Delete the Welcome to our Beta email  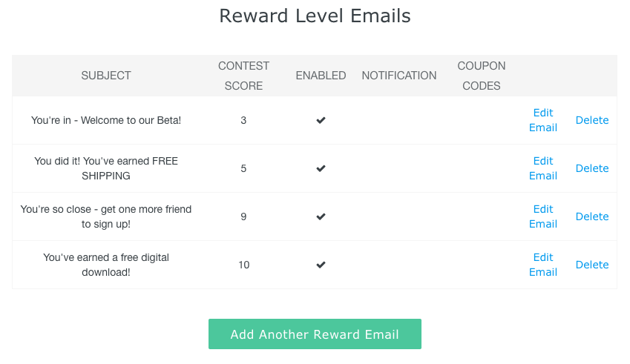(592, 120)
